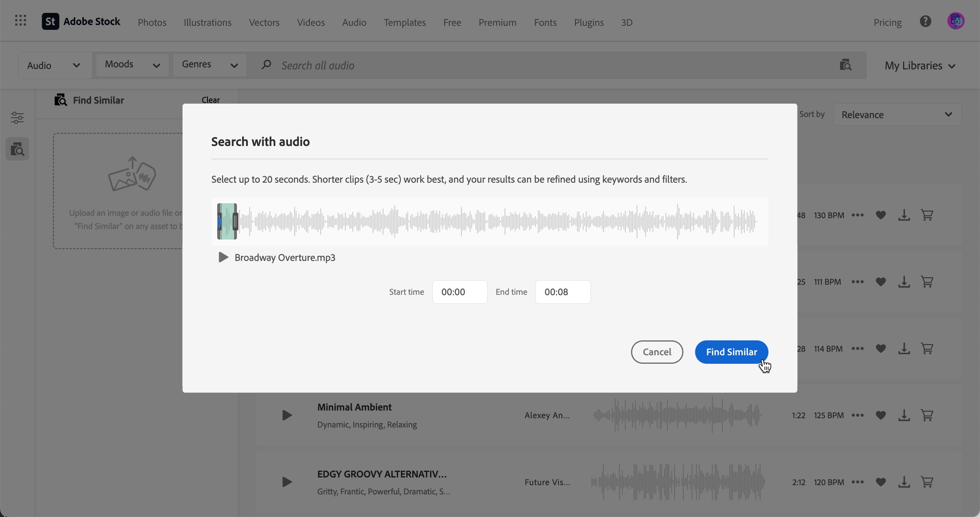Expand the Genres dropdown
980x517 pixels.
[210, 65]
